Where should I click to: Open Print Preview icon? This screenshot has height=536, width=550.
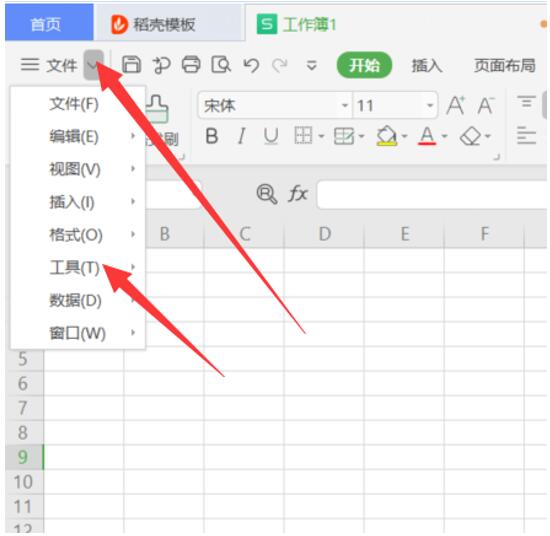(221, 65)
